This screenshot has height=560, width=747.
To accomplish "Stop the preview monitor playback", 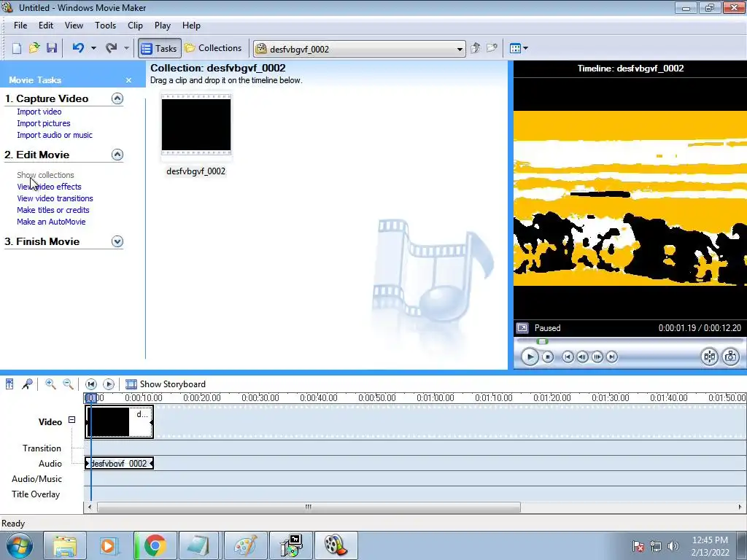I will 548,357.
